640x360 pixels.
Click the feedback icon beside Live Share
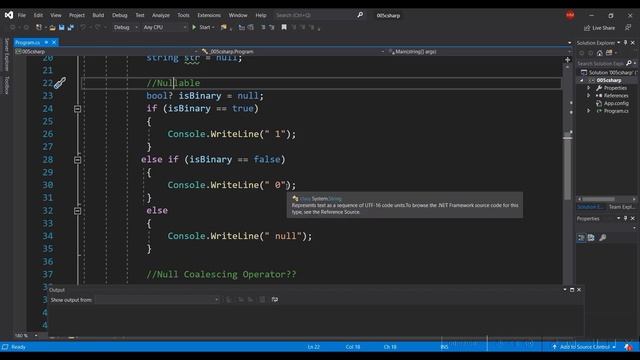(x=628, y=28)
